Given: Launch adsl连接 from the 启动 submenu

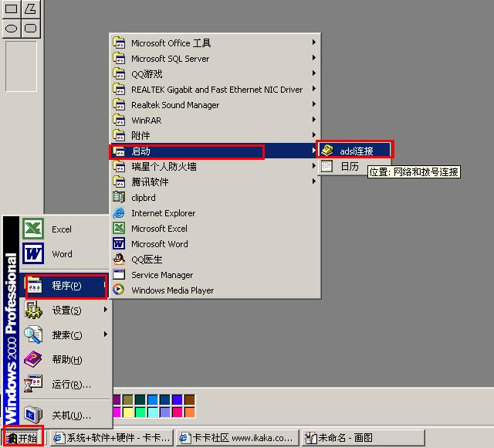Looking at the screenshot, I should (355, 151).
